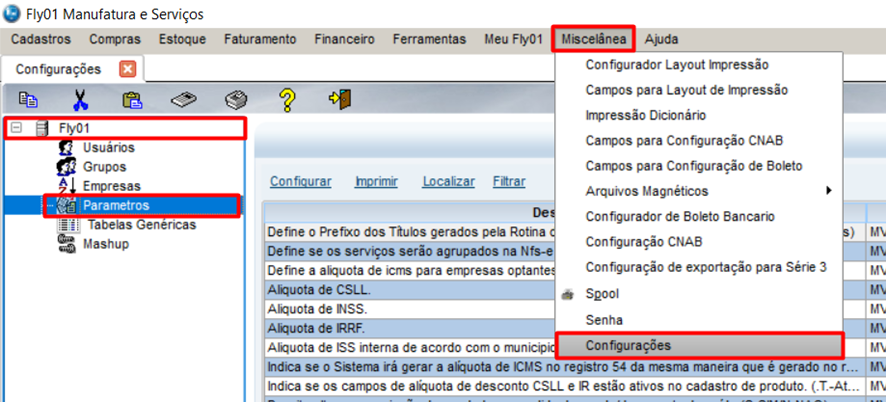
Task: Open the Estoque menu
Action: (x=183, y=39)
